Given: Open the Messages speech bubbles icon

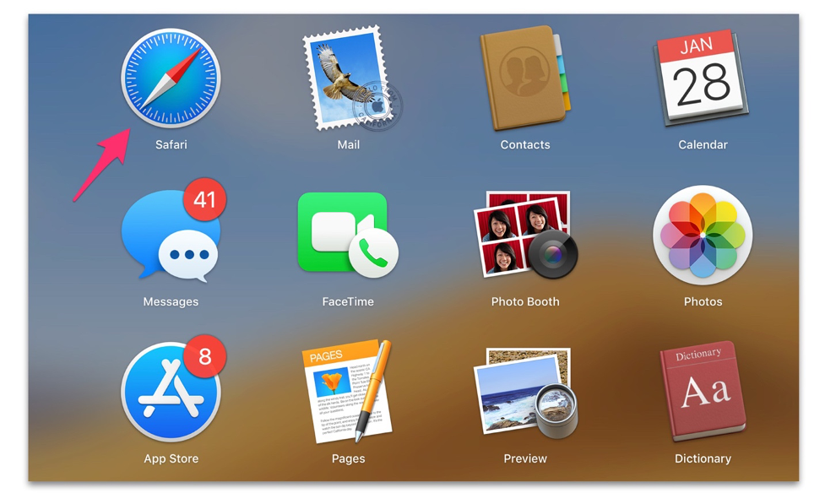Looking at the screenshot, I should 173,230.
